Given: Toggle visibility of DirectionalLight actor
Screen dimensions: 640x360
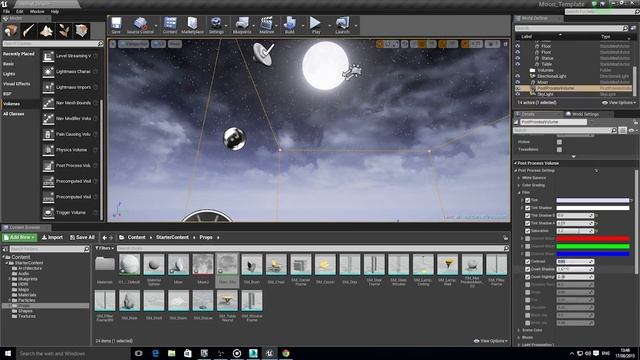Looking at the screenshot, I should coord(518,76).
